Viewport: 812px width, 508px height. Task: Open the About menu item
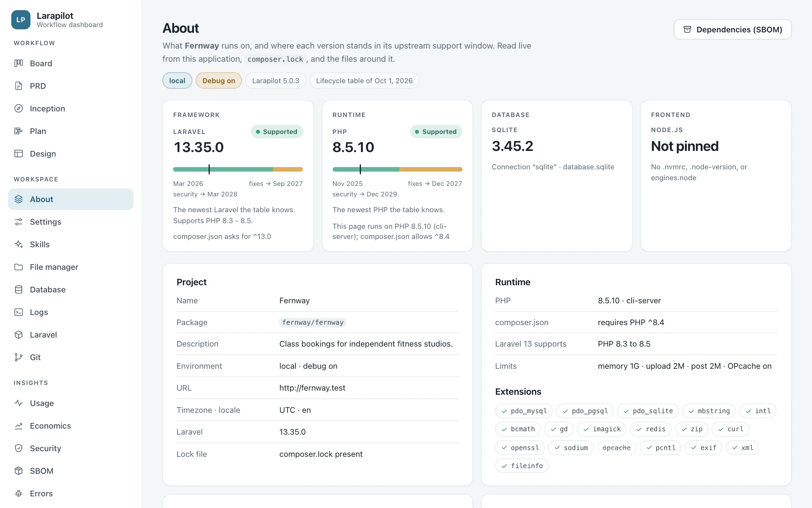point(71,199)
